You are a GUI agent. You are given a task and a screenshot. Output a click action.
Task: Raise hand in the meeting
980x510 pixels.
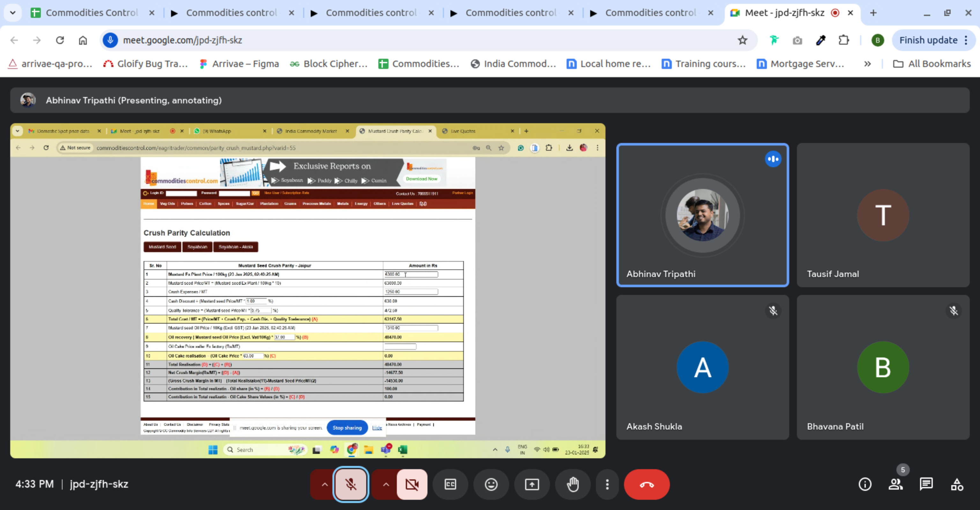coord(573,484)
